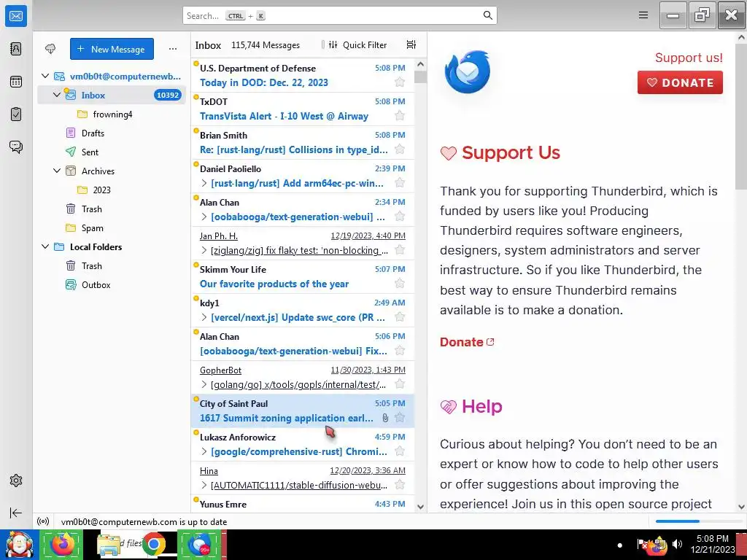Open message list display options

pos(411,44)
